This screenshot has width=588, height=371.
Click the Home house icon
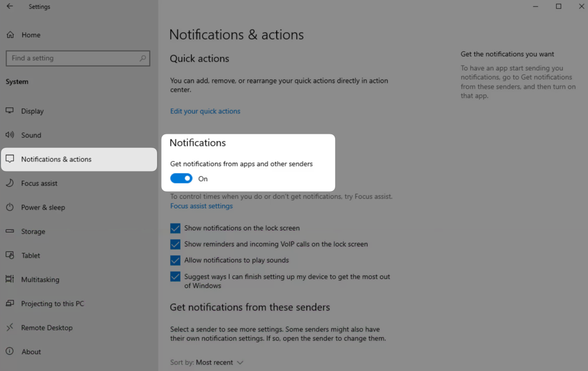(10, 35)
